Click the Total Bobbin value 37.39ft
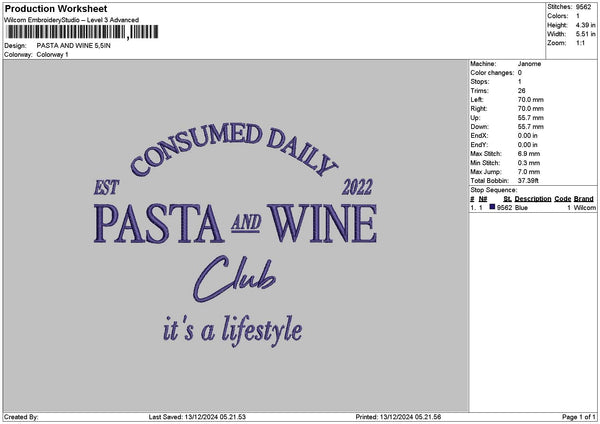Viewport: 600px width, 424px height. (x=528, y=181)
